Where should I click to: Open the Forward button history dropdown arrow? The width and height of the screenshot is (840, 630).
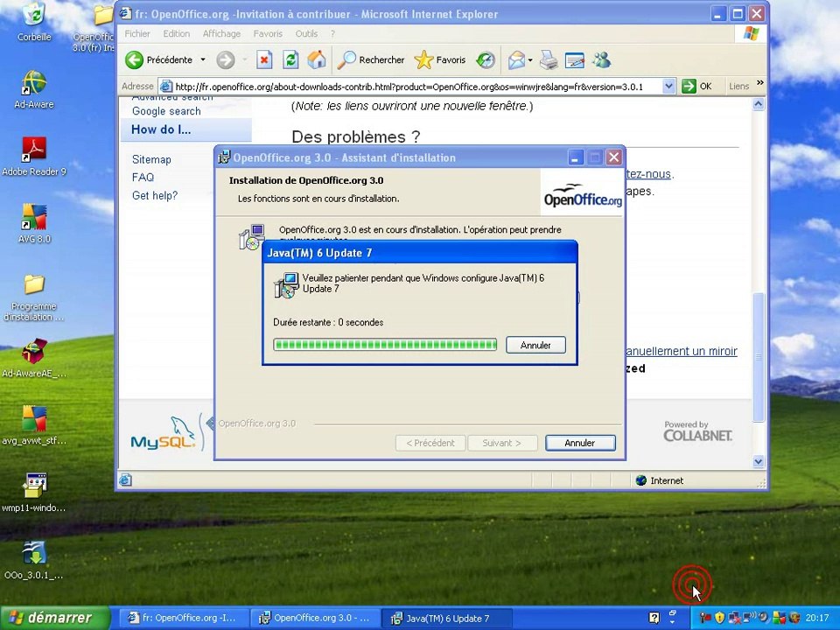point(244,60)
